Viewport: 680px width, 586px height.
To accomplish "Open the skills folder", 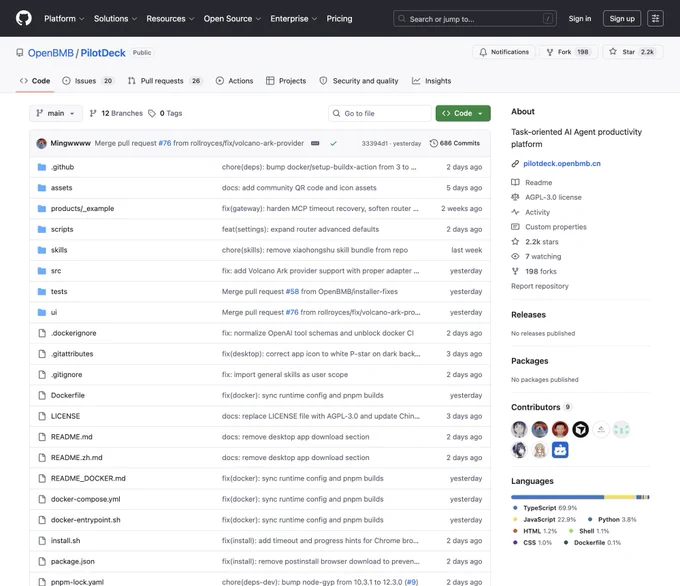I will tap(59, 250).
